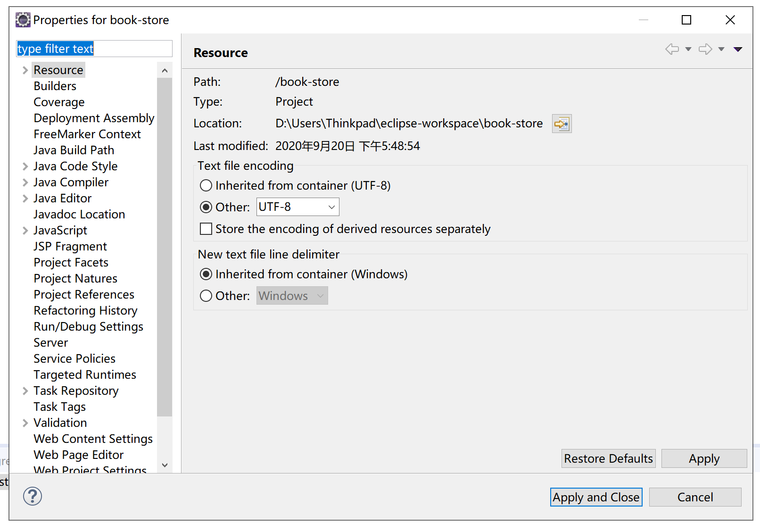This screenshot has height=532, width=760.
Task: Click the Last modified date value
Action: point(347,146)
